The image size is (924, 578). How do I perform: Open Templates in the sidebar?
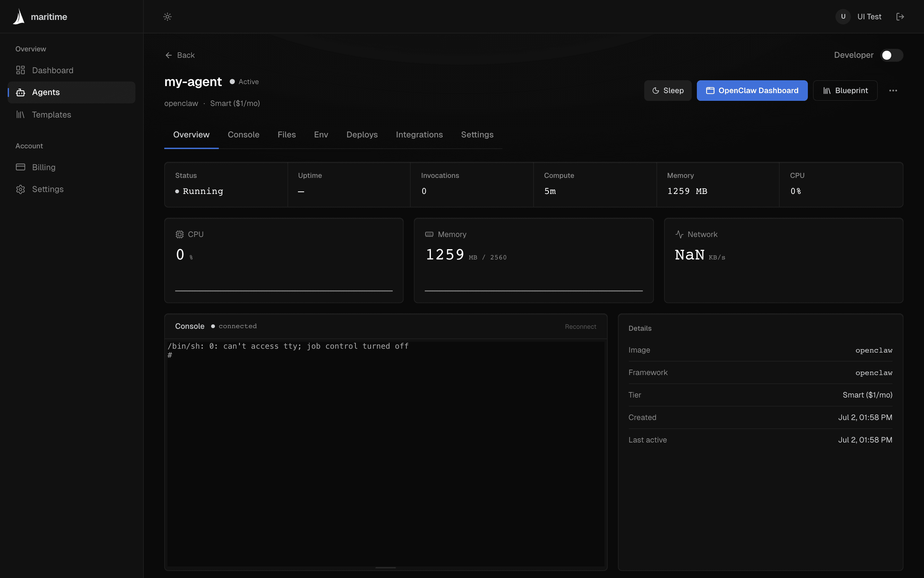(x=72, y=114)
